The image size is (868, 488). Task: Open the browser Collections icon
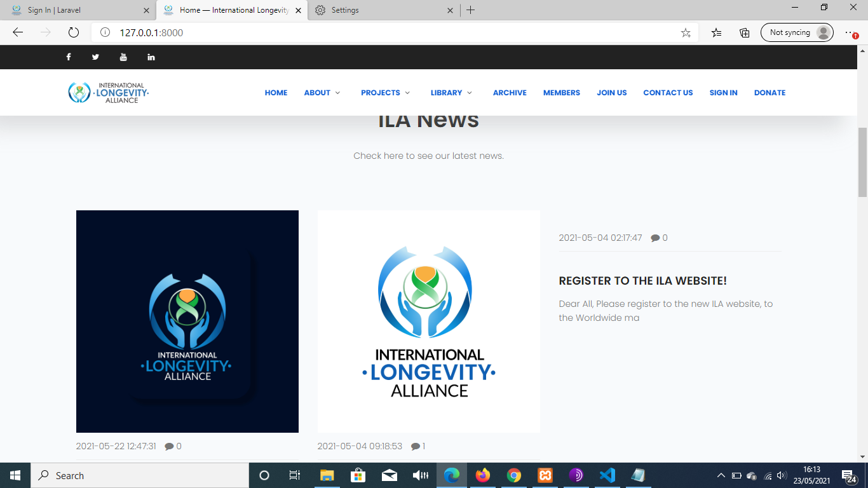(x=745, y=32)
